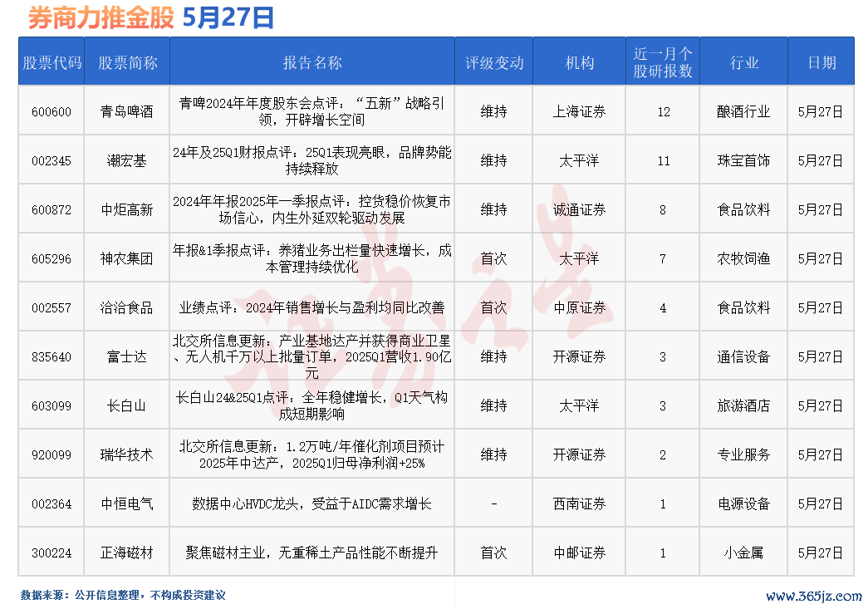Click the 中炬高新 stock name cell
The height and width of the screenshot is (609, 868).
(x=126, y=209)
